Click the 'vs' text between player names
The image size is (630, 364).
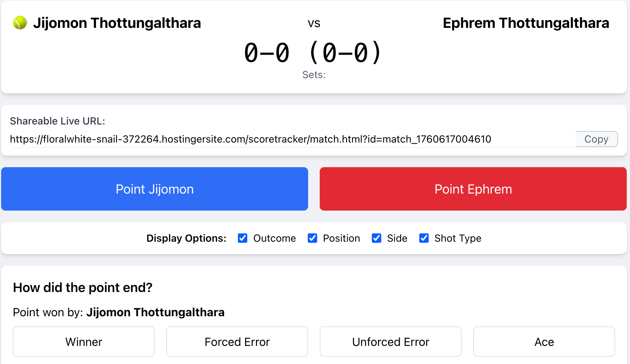pos(314,23)
